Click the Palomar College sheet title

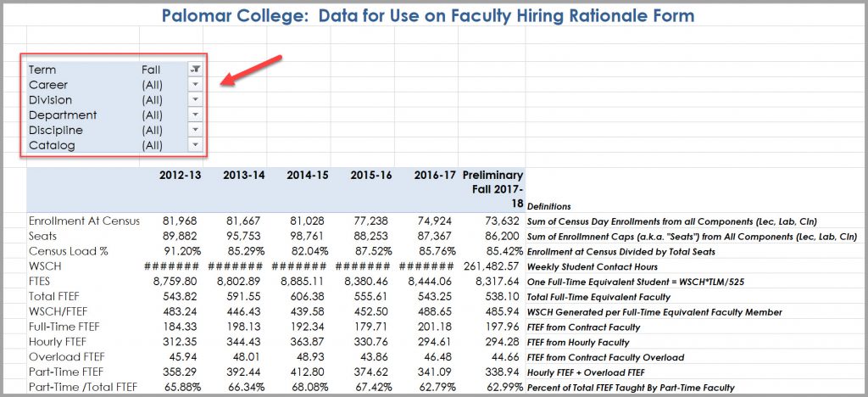click(x=428, y=15)
